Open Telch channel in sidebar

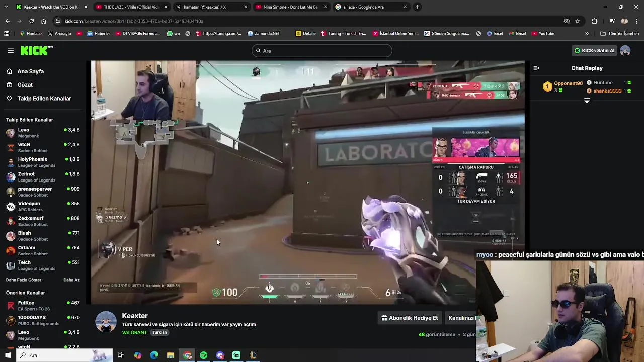[43, 265]
